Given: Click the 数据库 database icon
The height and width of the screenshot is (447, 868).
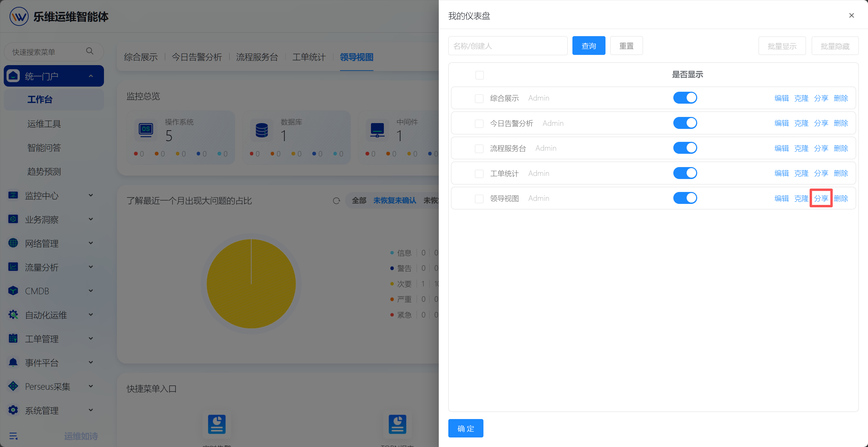Looking at the screenshot, I should [262, 130].
